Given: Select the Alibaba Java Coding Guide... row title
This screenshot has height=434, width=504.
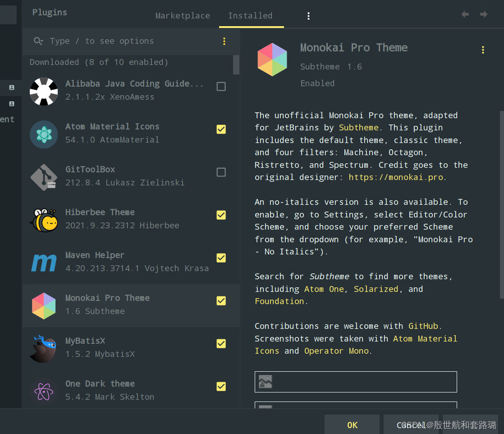Looking at the screenshot, I should point(134,83).
